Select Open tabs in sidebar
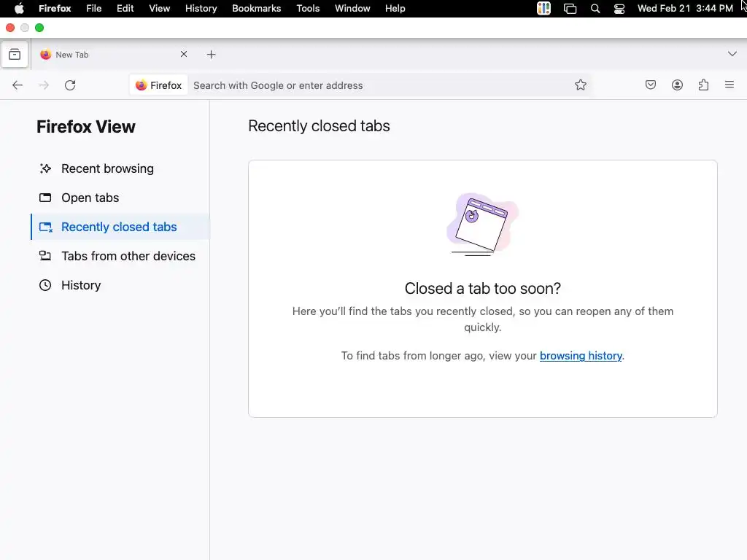Viewport: 747px width, 560px height. coord(120,198)
